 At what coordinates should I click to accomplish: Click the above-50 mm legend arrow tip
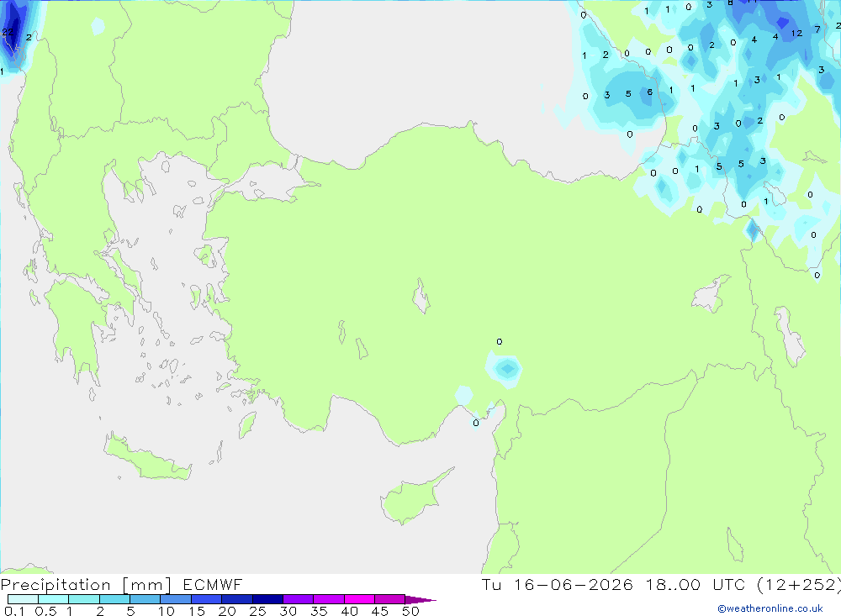[420, 600]
